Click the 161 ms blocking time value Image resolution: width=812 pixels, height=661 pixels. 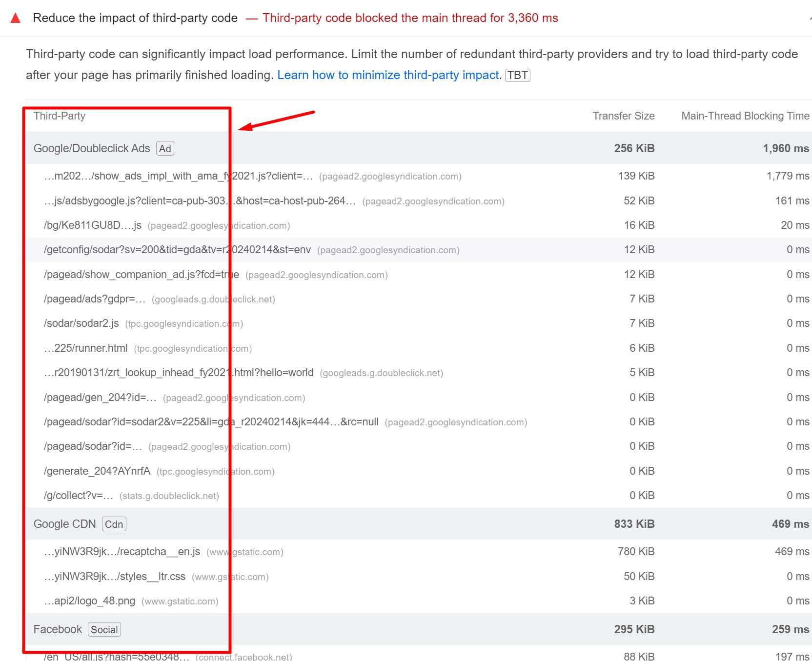pyautogui.click(x=792, y=201)
